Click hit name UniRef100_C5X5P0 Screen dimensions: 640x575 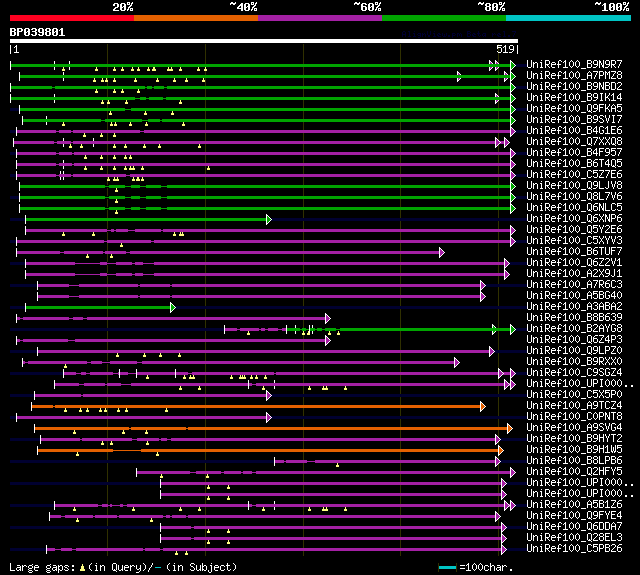(574, 395)
